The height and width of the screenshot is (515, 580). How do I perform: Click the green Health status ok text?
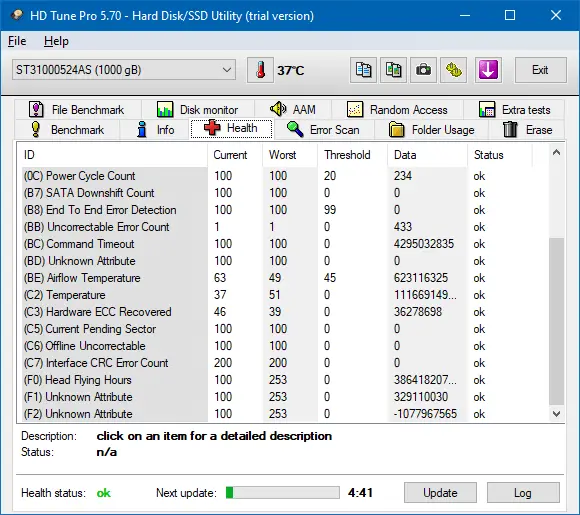point(104,493)
